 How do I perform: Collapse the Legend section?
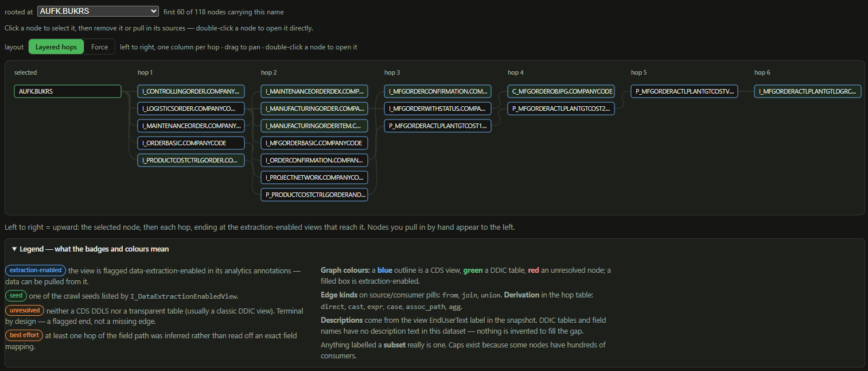click(90, 249)
